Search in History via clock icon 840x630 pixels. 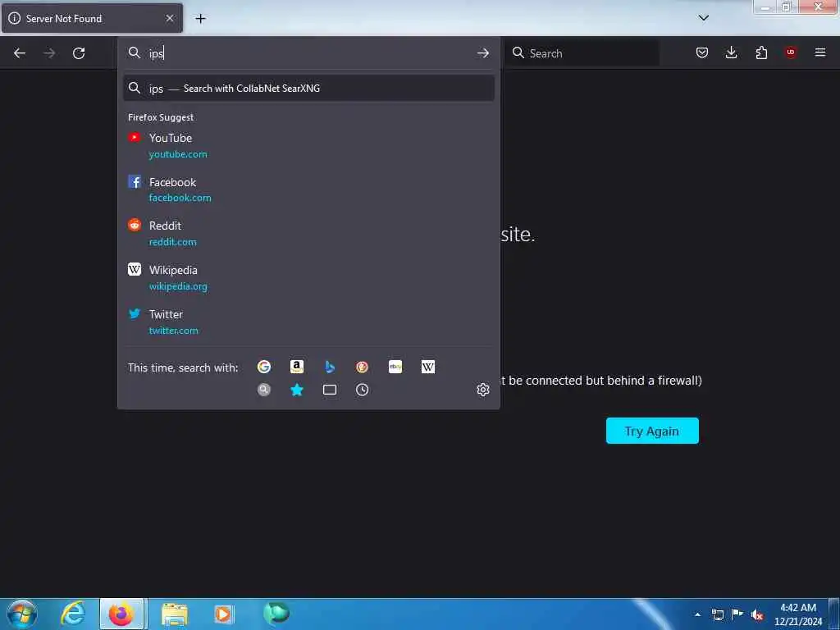click(x=362, y=390)
